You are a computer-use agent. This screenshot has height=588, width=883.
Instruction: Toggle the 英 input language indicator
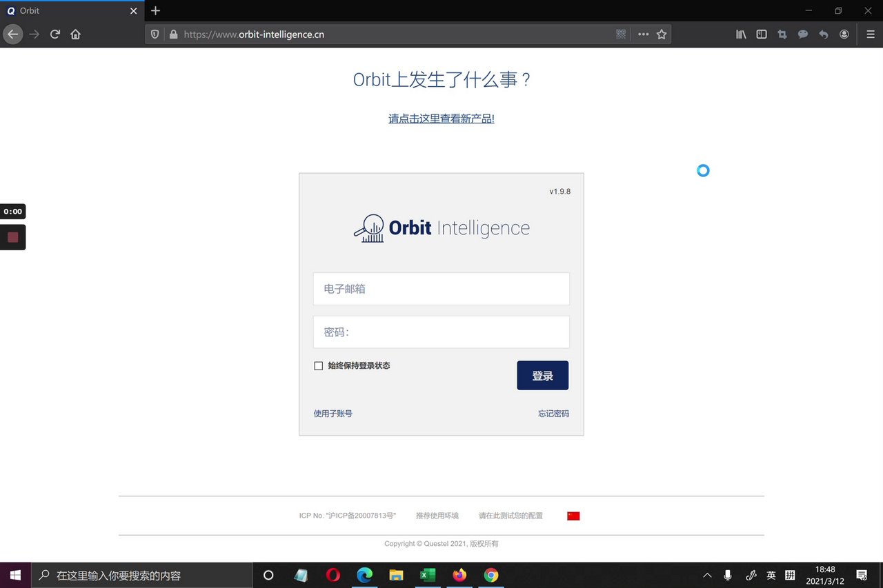coord(771,575)
